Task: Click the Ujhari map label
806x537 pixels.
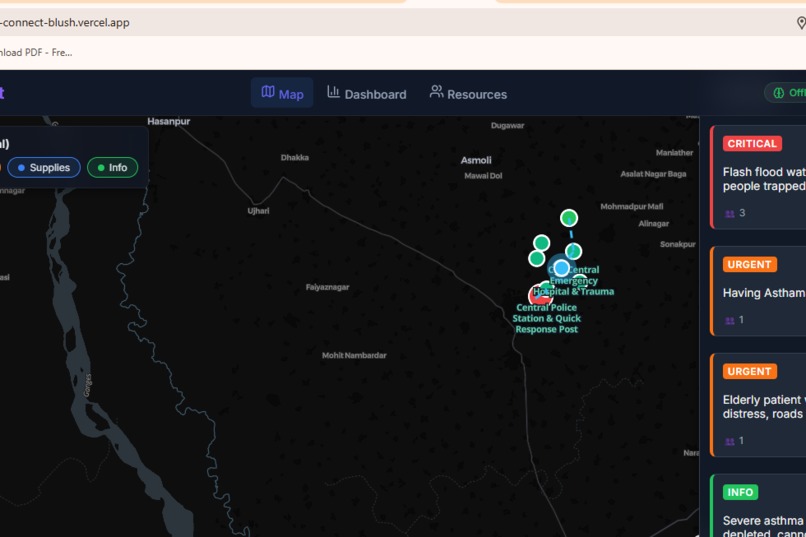Action: pyautogui.click(x=258, y=211)
